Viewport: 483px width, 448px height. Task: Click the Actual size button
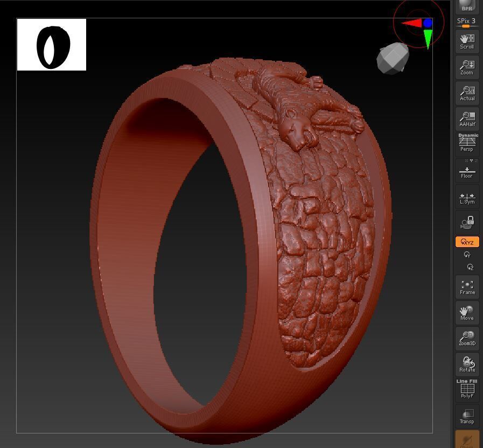coord(467,93)
